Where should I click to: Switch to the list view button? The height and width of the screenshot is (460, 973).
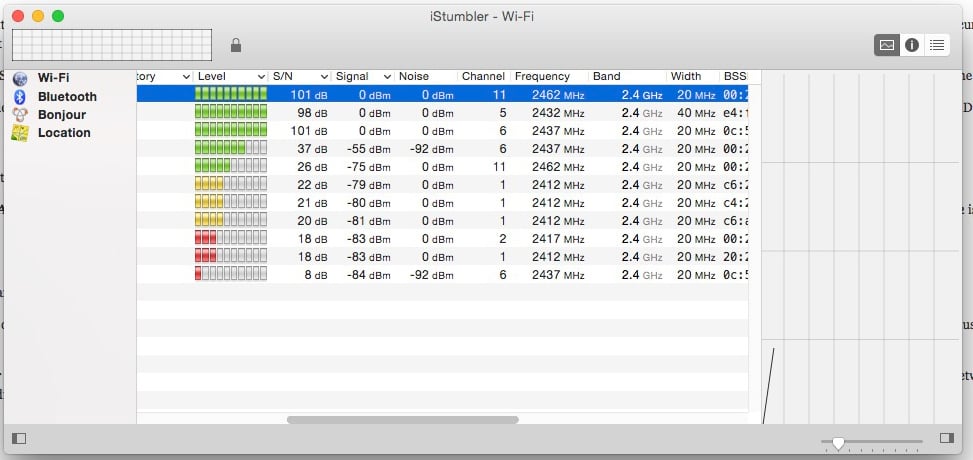(937, 45)
